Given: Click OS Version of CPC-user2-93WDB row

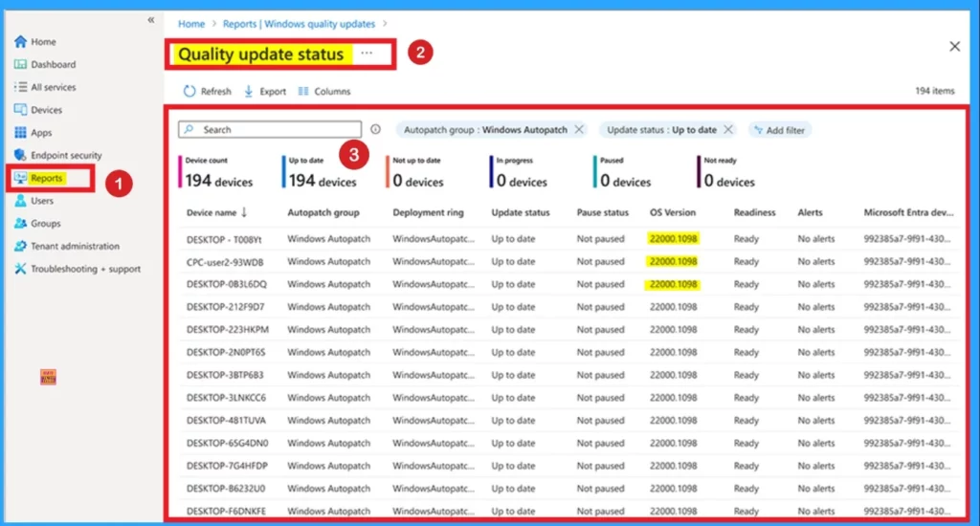Looking at the screenshot, I should 673,261.
